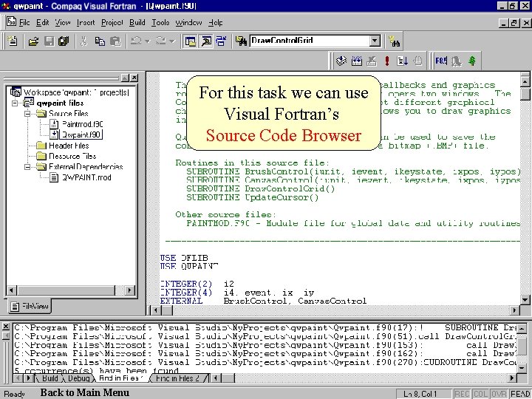Click the Find in Files binoculars icon
The height and width of the screenshot is (399, 532).
[x=241, y=41]
